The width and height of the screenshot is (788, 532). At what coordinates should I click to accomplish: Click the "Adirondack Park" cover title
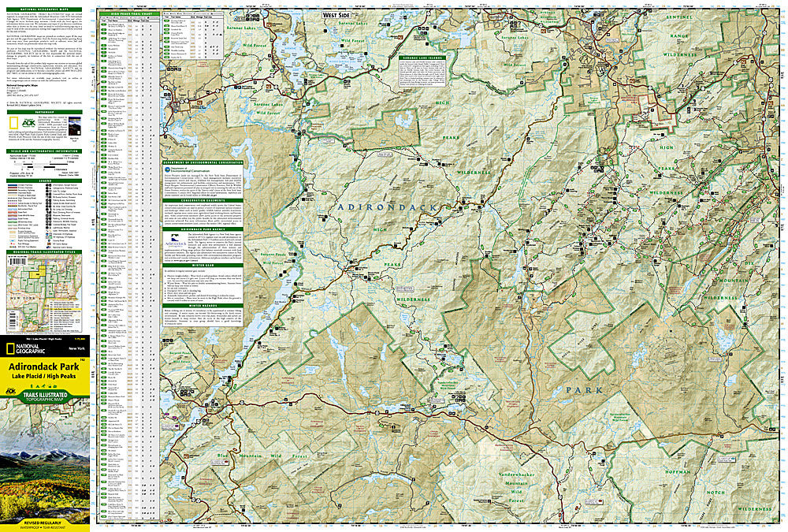click(43, 366)
